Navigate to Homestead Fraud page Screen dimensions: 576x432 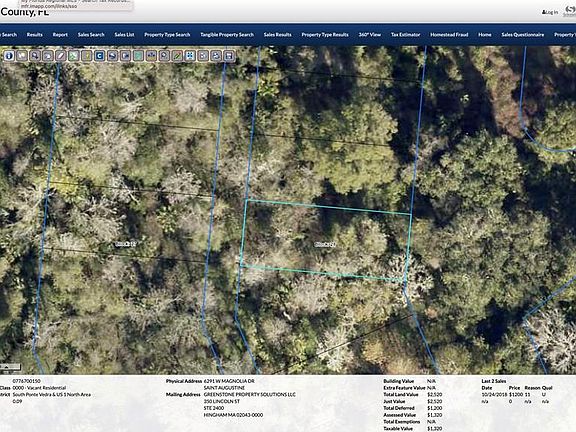pyautogui.click(x=449, y=35)
